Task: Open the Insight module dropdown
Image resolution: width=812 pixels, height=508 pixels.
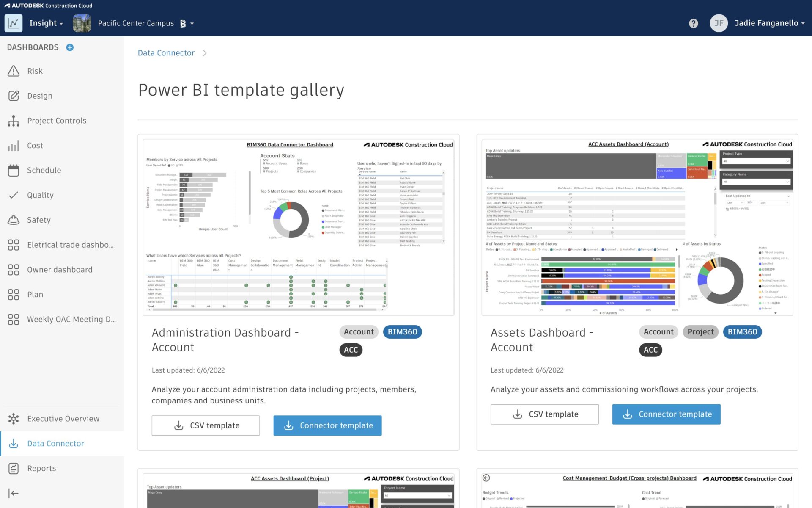Action: point(46,23)
